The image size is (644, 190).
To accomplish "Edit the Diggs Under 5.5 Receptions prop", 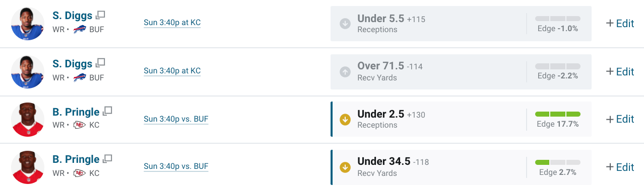I will [620, 23].
